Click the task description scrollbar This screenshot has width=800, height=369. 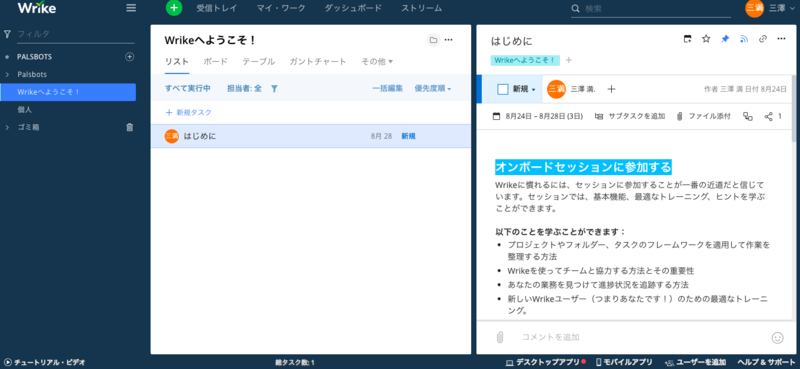[793, 108]
